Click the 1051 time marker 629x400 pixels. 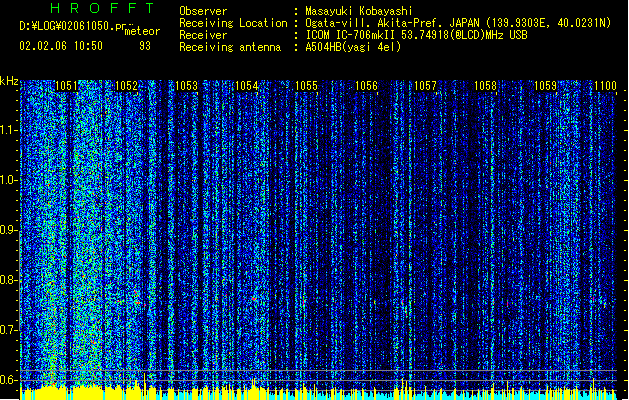point(66,86)
